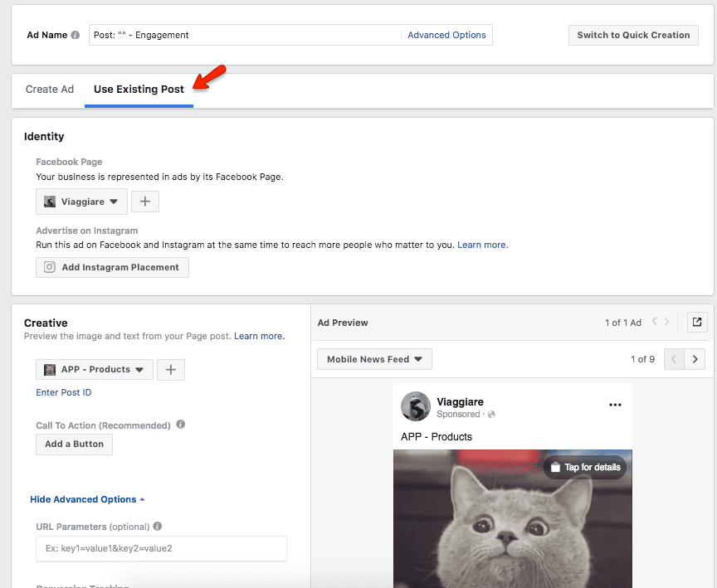Open the Viaggiare Facebook Page dropdown
The width and height of the screenshot is (717, 588).
tap(81, 202)
